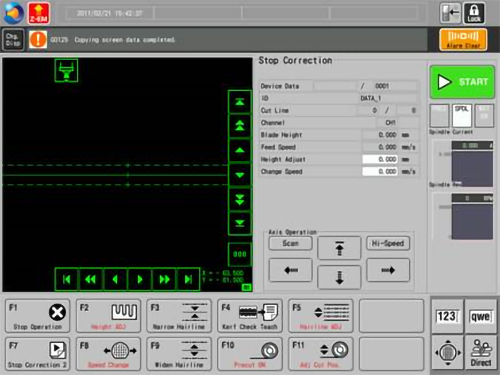Click the panel arrow icon beside Lock

450,13
